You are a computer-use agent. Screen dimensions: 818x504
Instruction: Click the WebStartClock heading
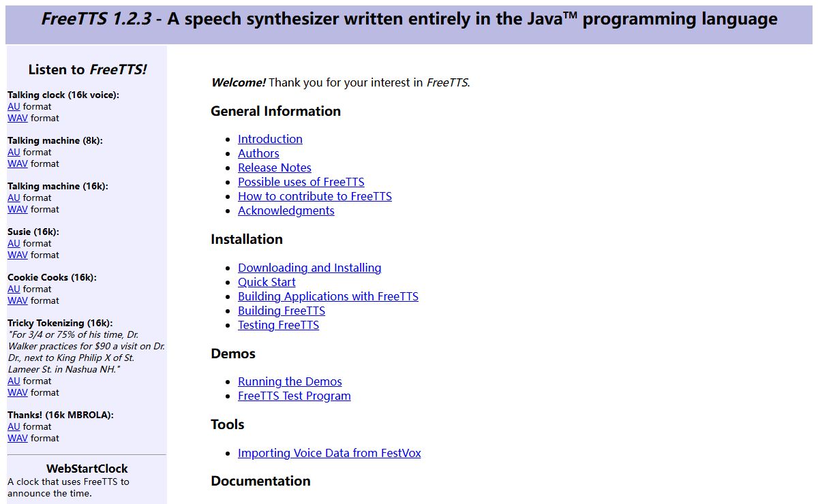87,469
